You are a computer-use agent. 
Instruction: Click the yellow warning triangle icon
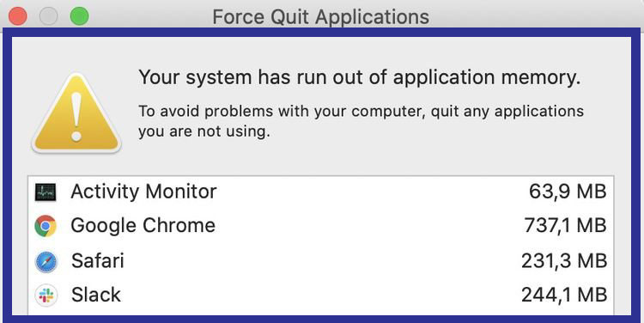pyautogui.click(x=76, y=113)
